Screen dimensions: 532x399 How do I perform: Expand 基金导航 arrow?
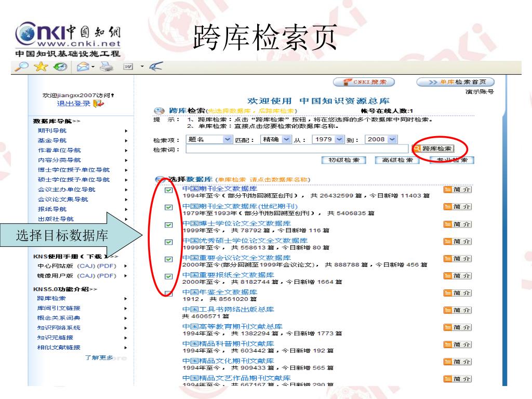tap(126, 141)
